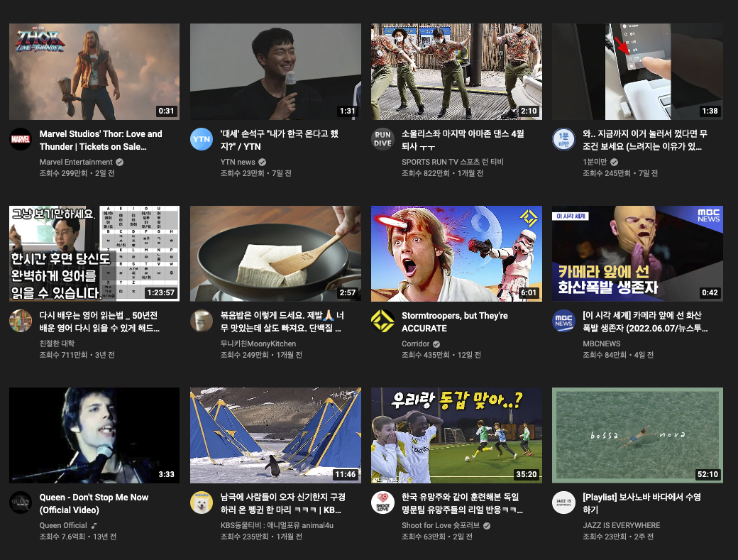Image resolution: width=738 pixels, height=560 pixels.
Task: Open title 한국 유망주와 같이 훈련해본 독일
Action: pos(462,503)
